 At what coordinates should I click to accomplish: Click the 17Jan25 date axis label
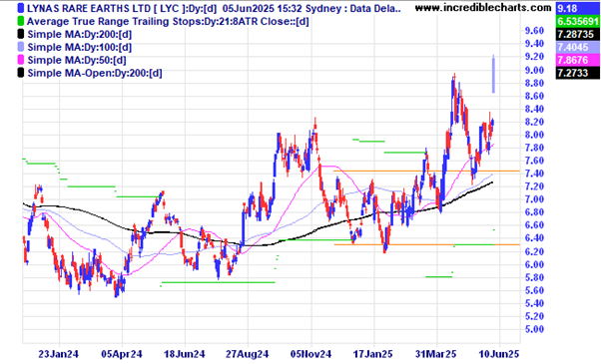tap(373, 354)
